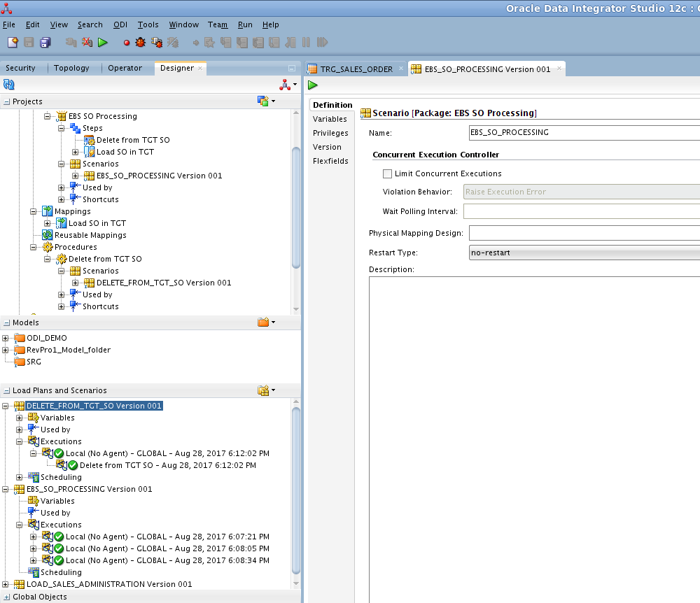Click inside the Description text area

(x=534, y=439)
